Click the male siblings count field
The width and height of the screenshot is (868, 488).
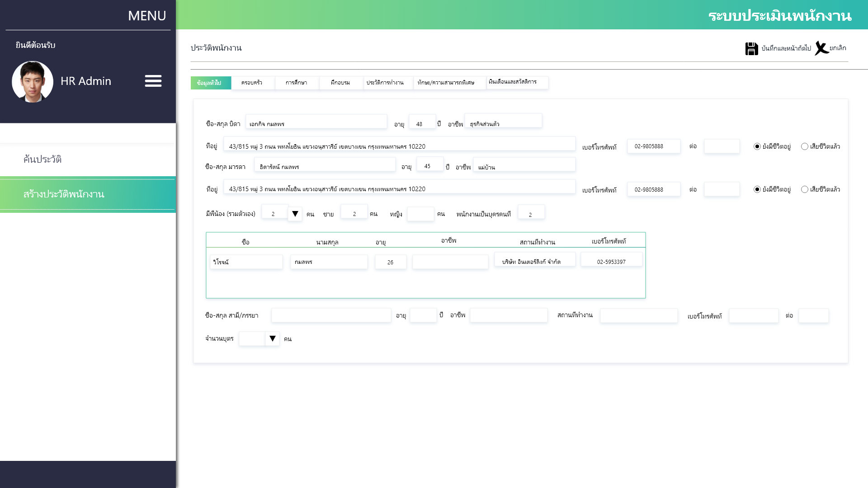tap(354, 211)
